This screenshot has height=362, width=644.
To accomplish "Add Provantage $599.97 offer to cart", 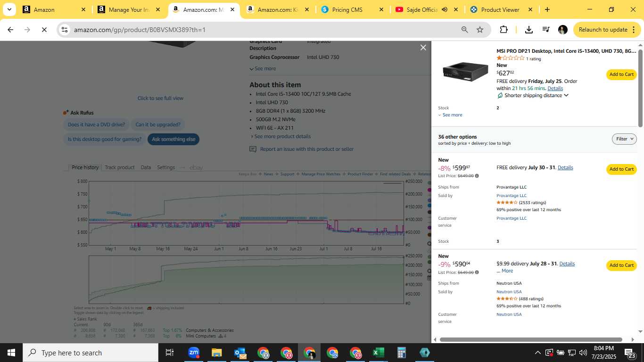I will point(621,169).
